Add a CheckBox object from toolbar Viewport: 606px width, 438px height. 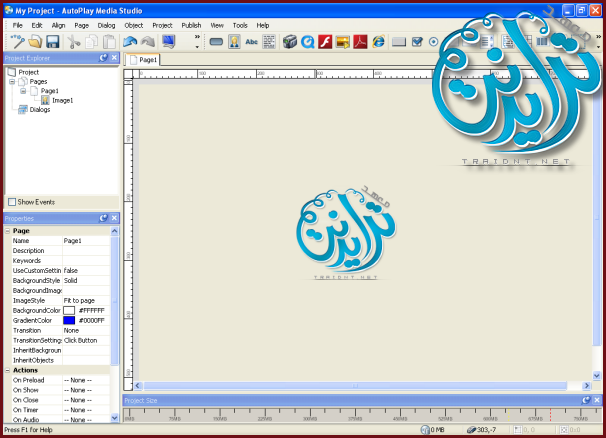click(x=417, y=41)
